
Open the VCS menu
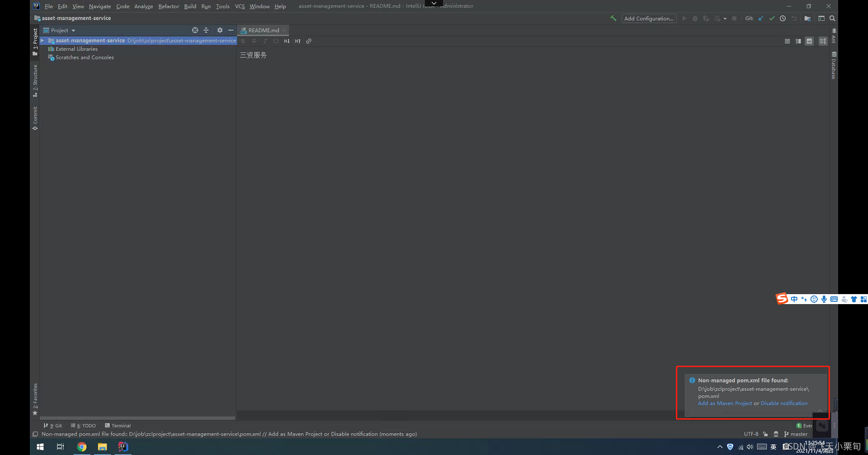tap(240, 6)
